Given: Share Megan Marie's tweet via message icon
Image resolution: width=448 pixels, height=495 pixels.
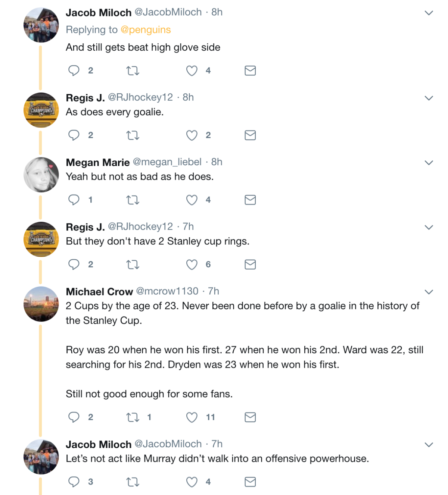Looking at the screenshot, I should (250, 200).
